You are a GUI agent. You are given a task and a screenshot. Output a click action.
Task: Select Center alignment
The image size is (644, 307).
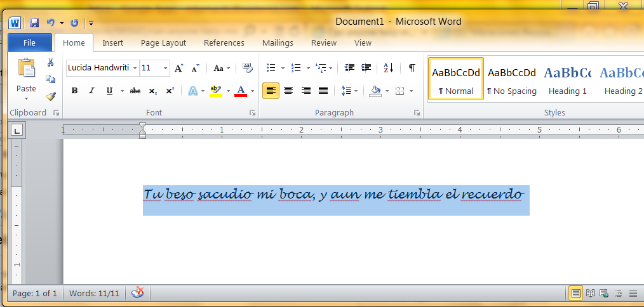[288, 91]
